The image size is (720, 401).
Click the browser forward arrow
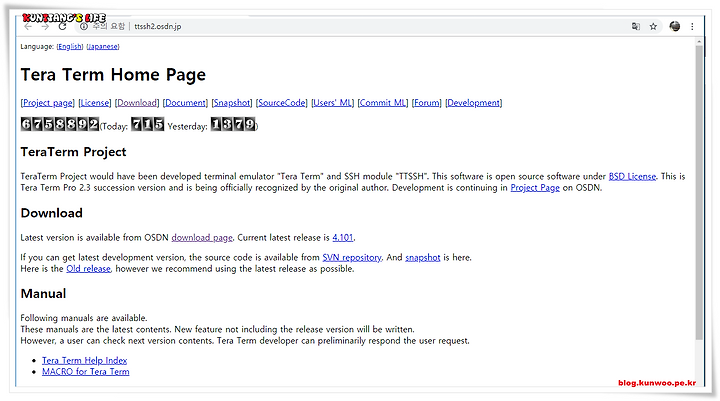45,27
